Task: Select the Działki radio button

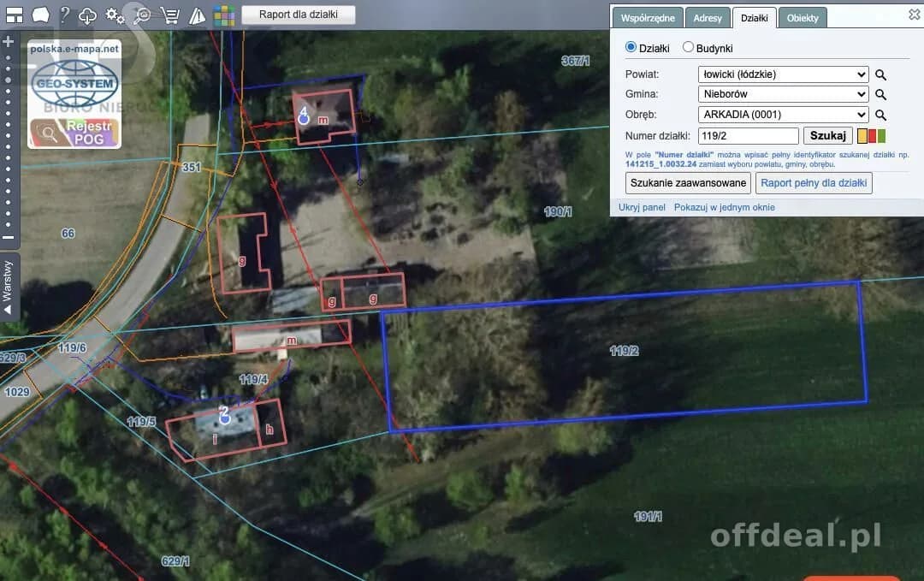Action: (x=631, y=47)
